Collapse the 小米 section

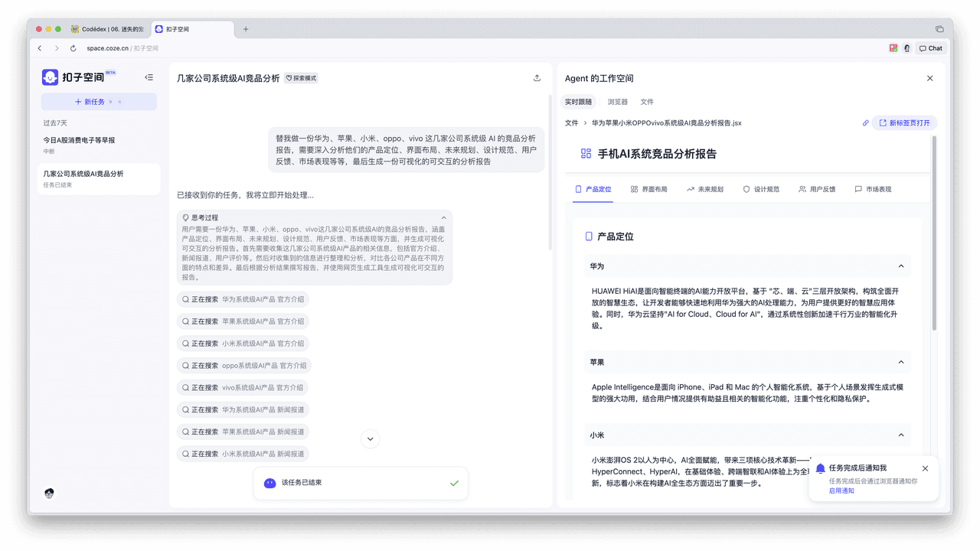tap(900, 435)
